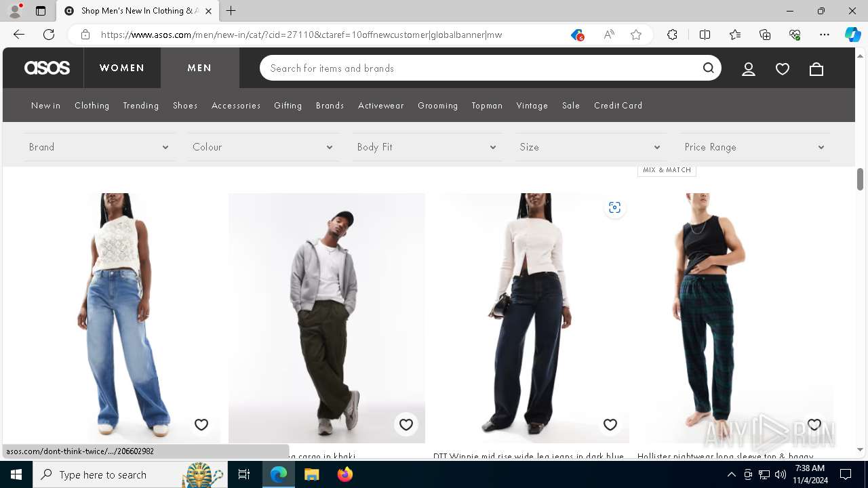
Task: Open the Trending menu
Action: [141, 106]
